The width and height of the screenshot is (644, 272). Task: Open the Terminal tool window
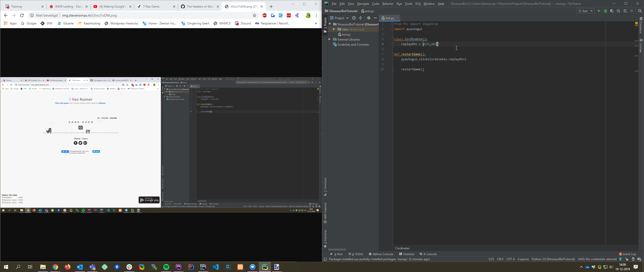[407, 254]
